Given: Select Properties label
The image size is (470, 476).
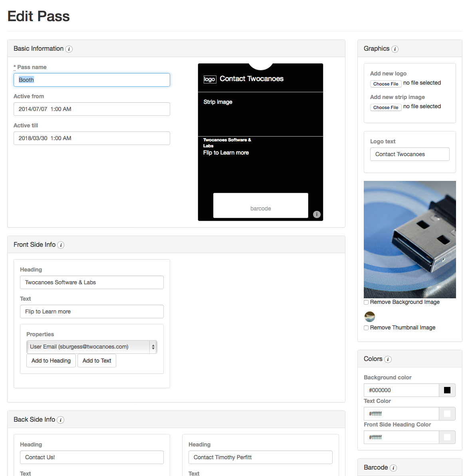Looking at the screenshot, I should (x=40, y=334).
